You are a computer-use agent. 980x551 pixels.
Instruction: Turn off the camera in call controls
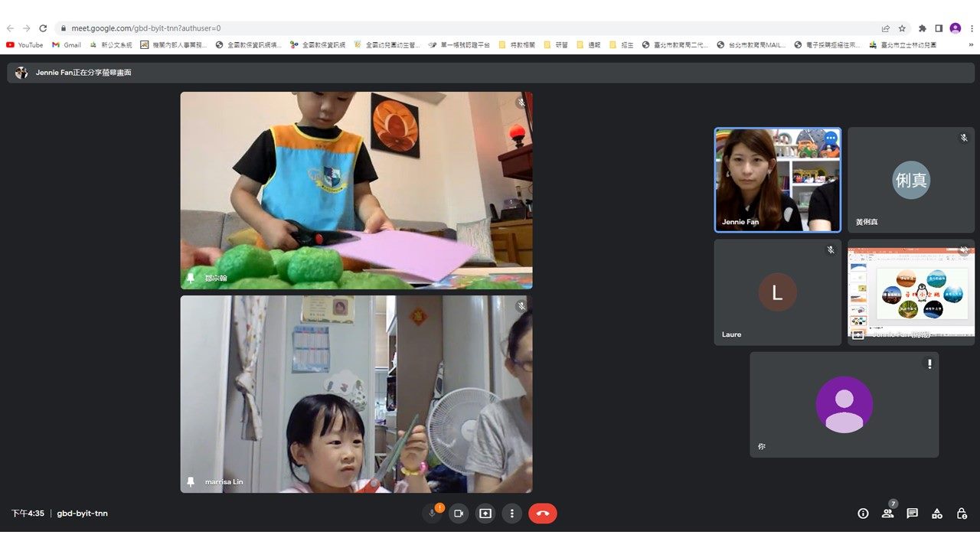[459, 514]
